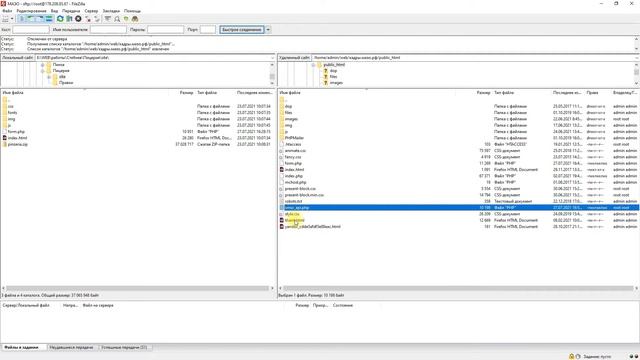Focus the Пароль input field

pos(165,29)
